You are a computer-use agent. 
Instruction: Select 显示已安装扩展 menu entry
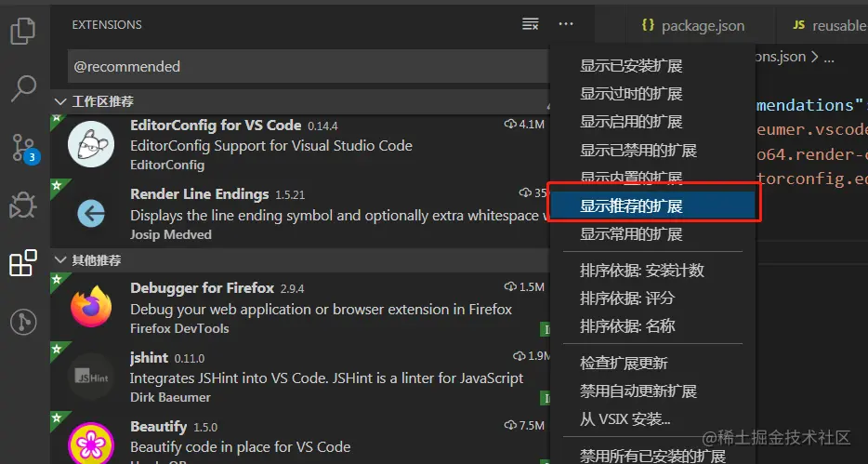(653, 66)
